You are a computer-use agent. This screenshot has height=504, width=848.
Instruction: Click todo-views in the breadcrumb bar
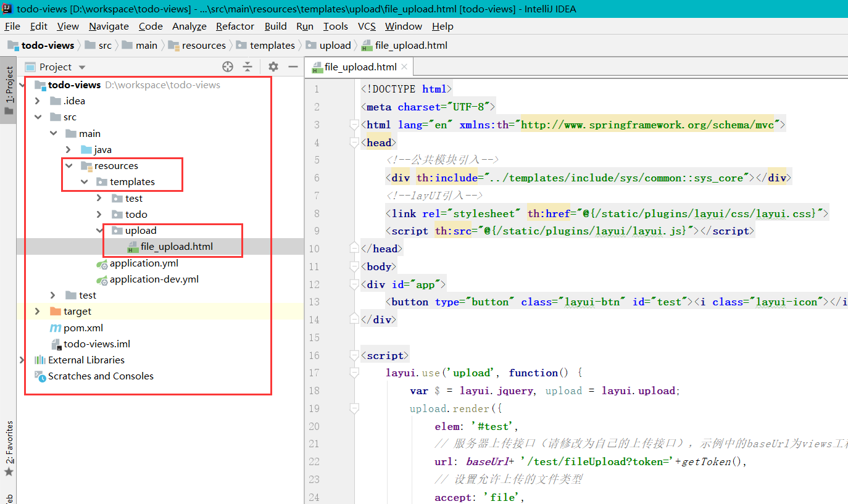click(x=41, y=45)
